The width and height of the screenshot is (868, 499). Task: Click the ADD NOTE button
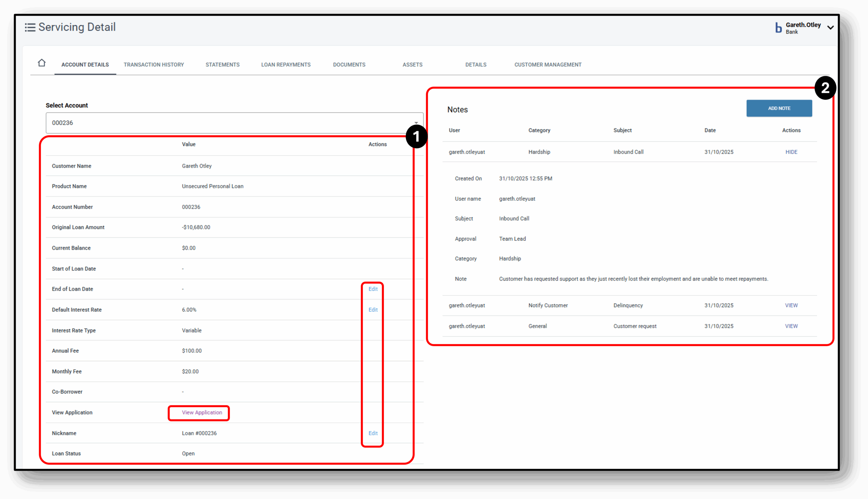[779, 108]
